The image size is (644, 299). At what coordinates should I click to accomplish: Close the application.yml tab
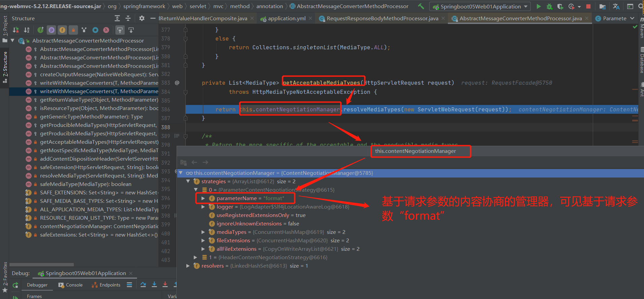pos(310,18)
